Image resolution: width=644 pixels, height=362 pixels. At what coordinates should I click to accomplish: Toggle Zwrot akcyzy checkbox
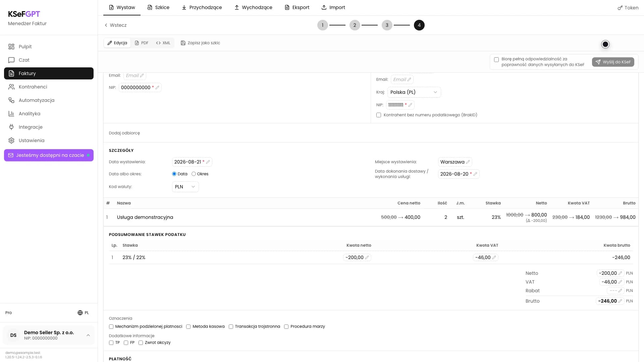(x=141, y=343)
